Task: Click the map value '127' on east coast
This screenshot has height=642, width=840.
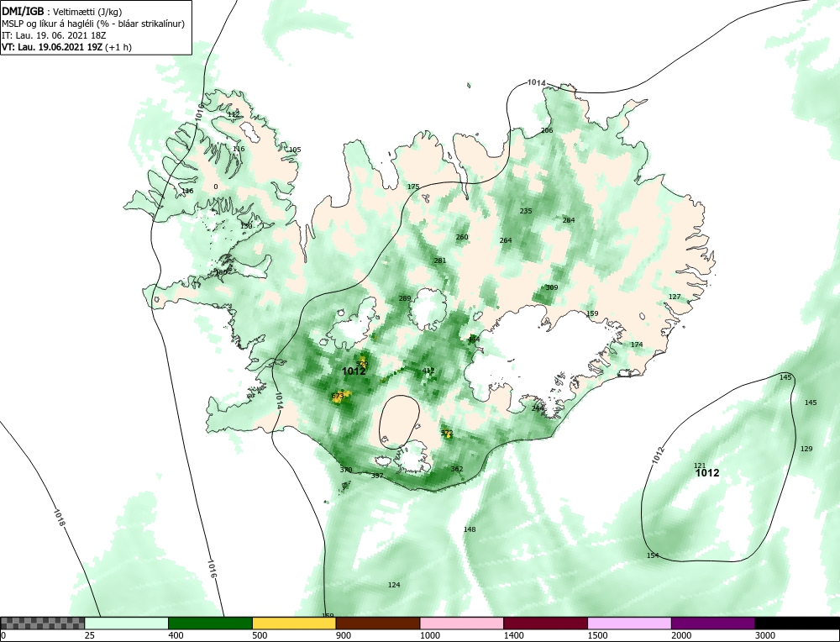Action: point(675,297)
